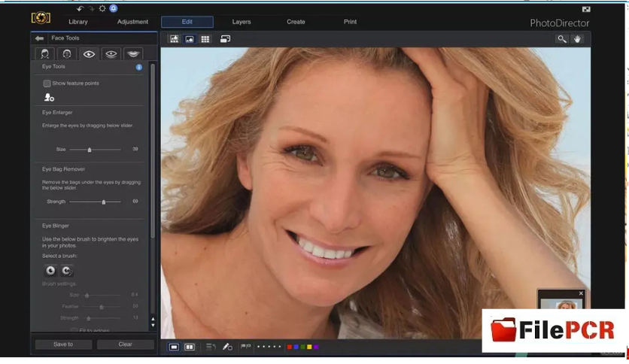The image size is (629, 364).
Task: Click the set face feature points icon
Action: coord(49,97)
